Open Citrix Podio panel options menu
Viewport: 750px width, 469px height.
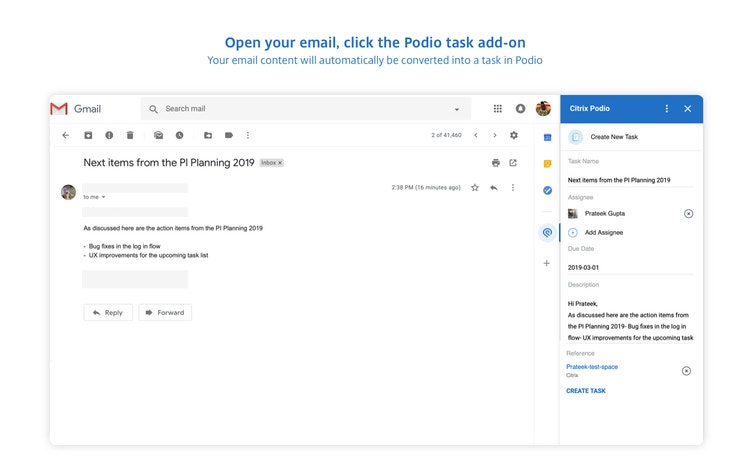pyautogui.click(x=666, y=109)
